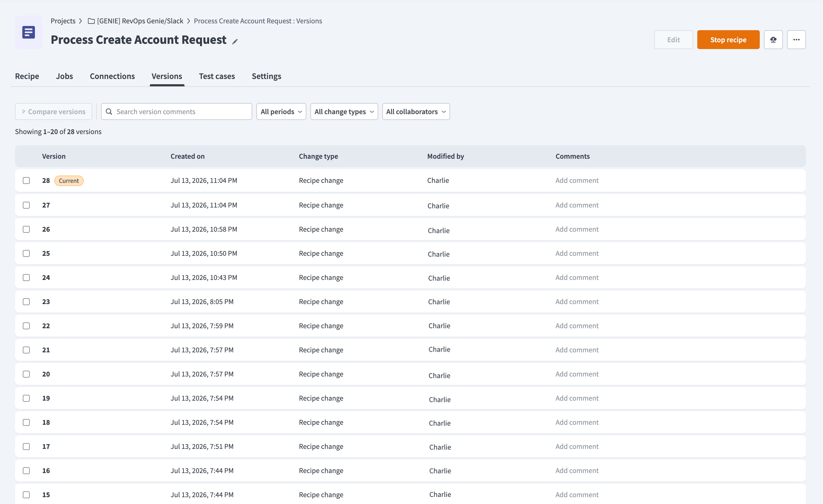The image size is (823, 504).
Task: Select checkbox for version 27
Action: pos(26,205)
